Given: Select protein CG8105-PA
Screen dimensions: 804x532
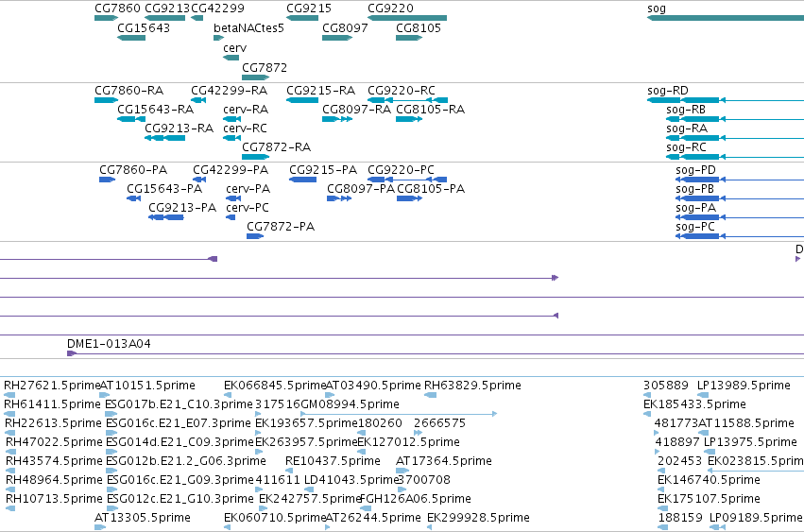Looking at the screenshot, I should (409, 198).
